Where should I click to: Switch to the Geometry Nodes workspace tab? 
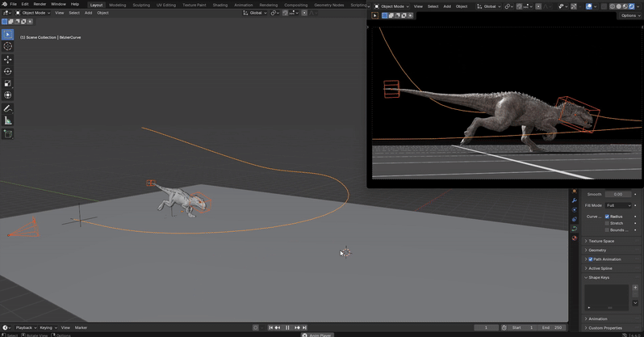coord(329,5)
